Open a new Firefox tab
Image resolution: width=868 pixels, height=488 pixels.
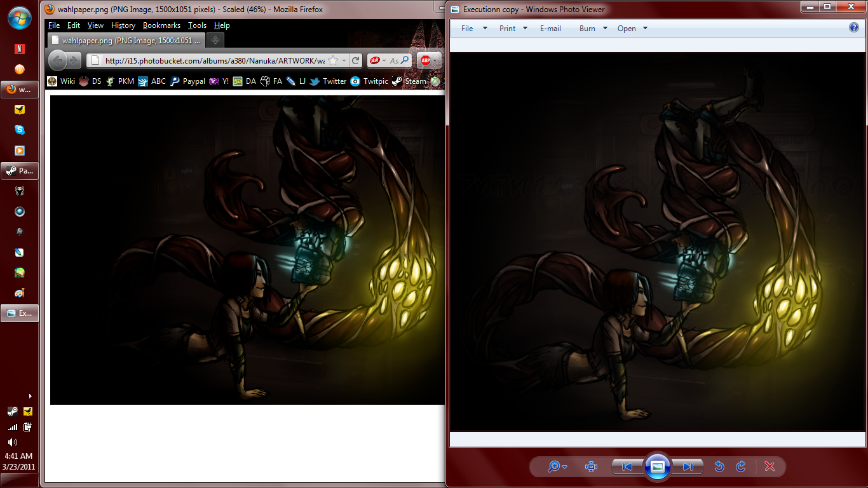[215, 40]
